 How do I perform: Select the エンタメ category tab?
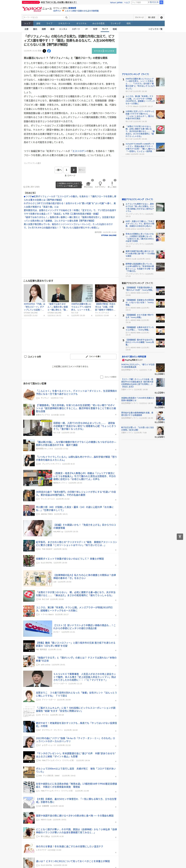point(63,29)
